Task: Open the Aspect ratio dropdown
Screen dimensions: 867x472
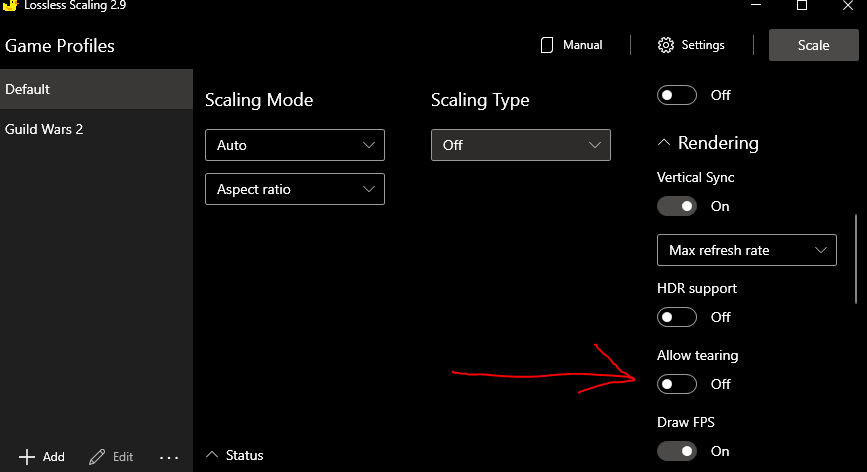Action: [294, 189]
